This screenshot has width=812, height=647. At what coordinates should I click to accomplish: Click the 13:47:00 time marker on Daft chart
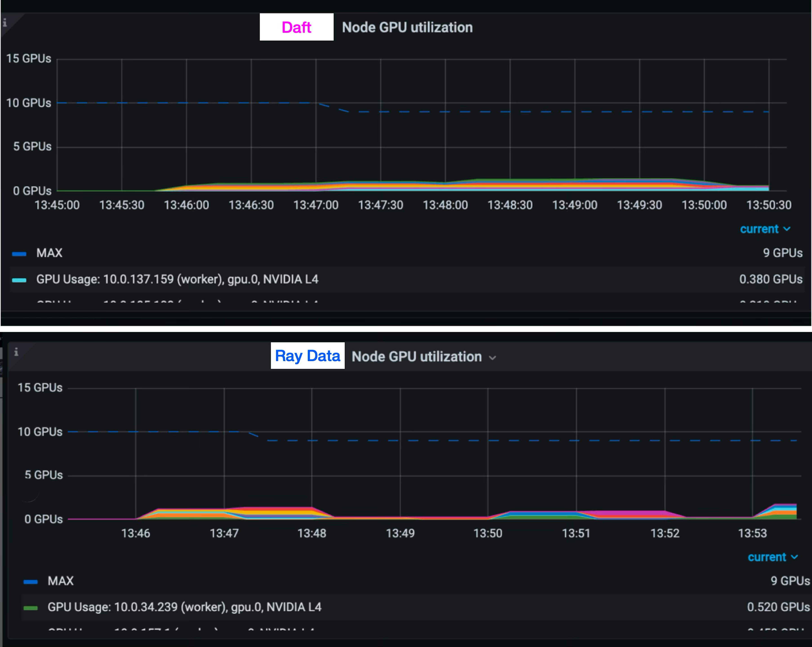click(316, 205)
